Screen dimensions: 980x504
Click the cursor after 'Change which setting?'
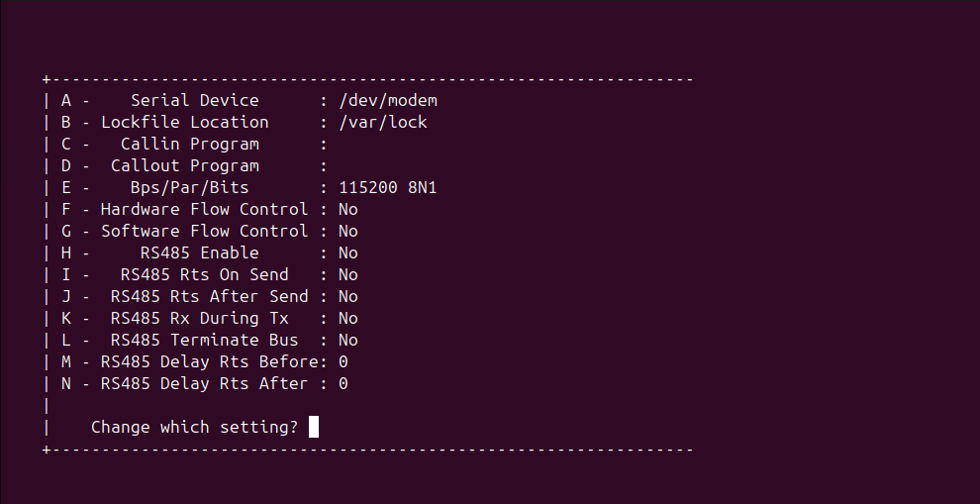pos(314,428)
